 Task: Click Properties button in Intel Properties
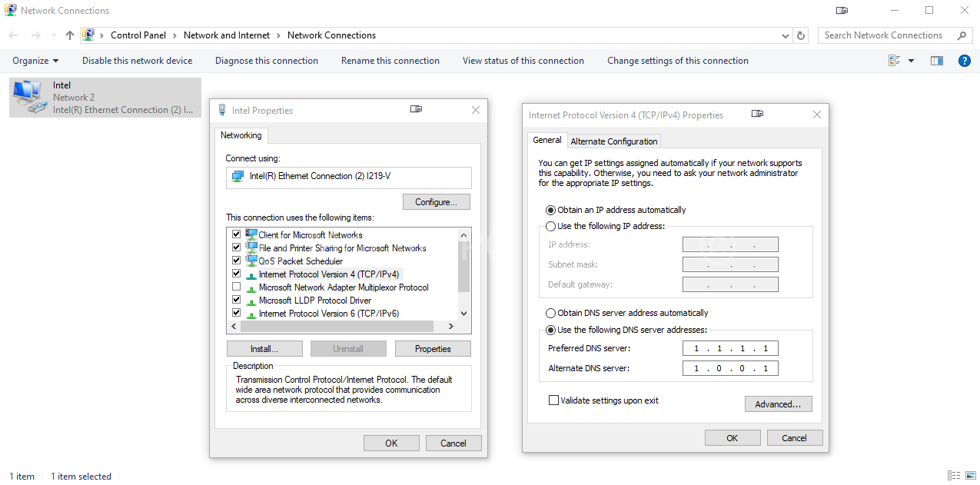click(433, 349)
